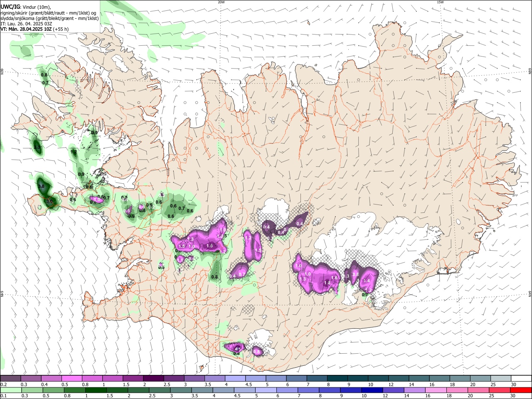Click the 2.3 rainfall value on the map

click(x=37, y=148)
